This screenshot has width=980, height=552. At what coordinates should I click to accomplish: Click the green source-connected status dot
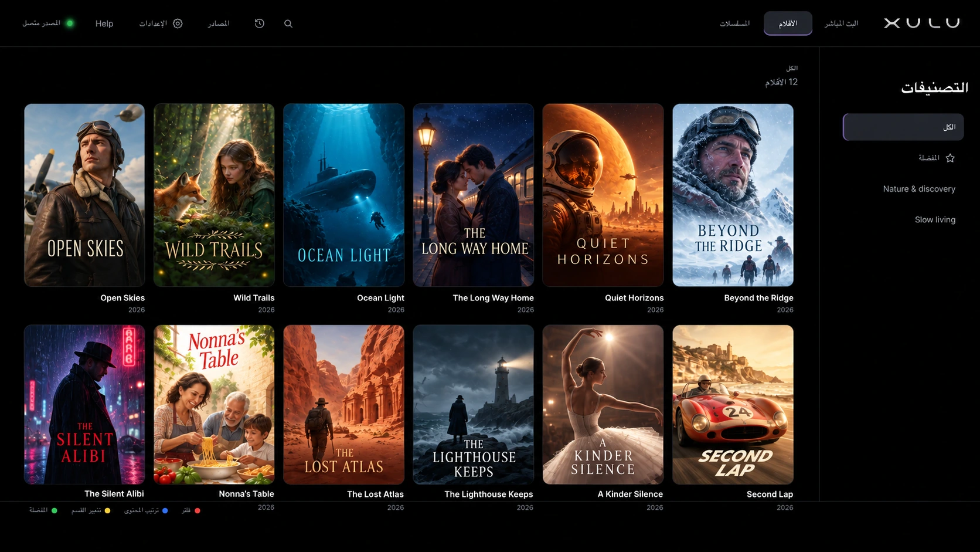(70, 23)
